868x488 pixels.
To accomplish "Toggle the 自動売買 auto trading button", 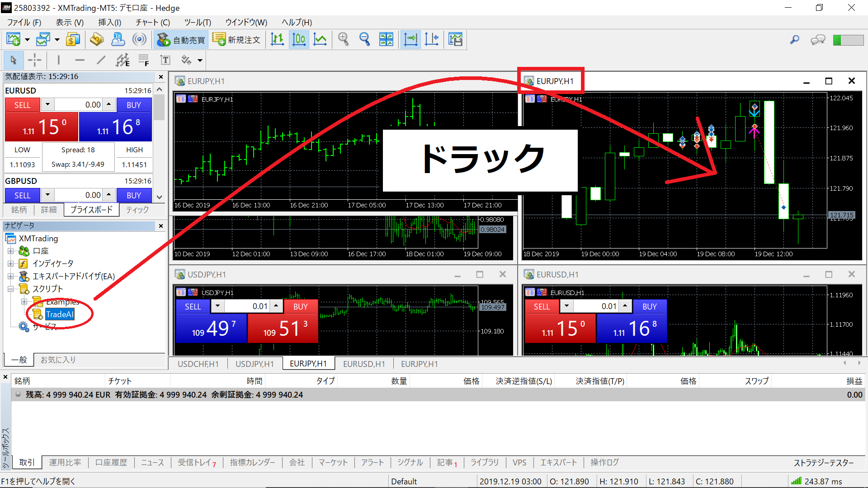I will [181, 40].
